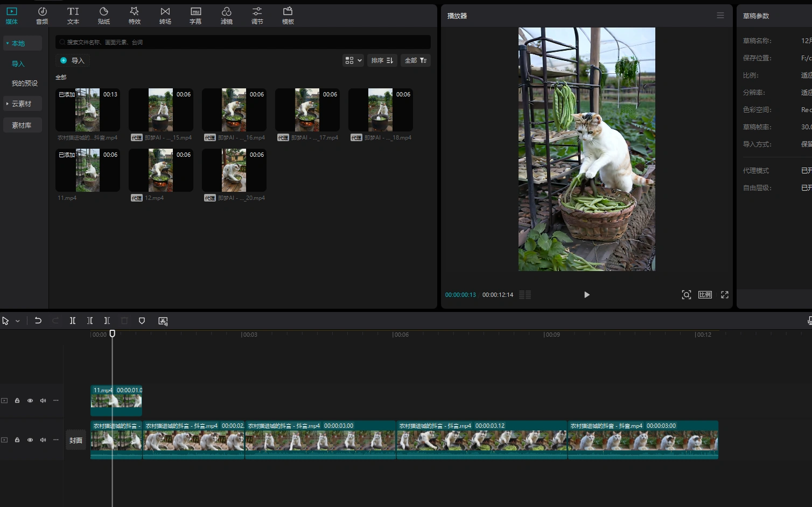Click the redo arrow in the timeline toolbar
The image size is (812, 507).
point(55,321)
